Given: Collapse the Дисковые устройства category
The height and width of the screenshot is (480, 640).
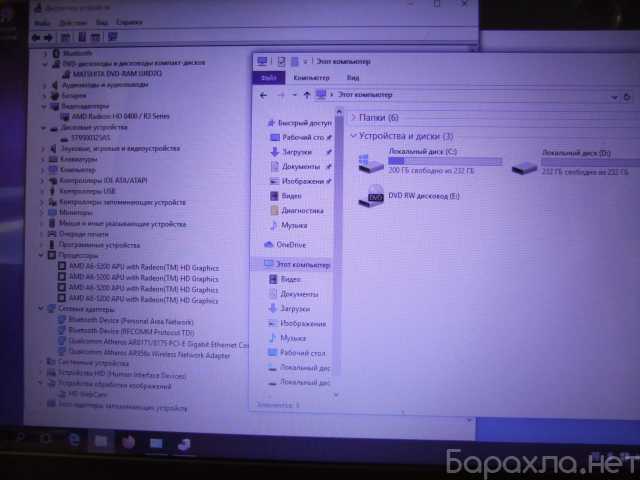Looking at the screenshot, I should [43, 127].
